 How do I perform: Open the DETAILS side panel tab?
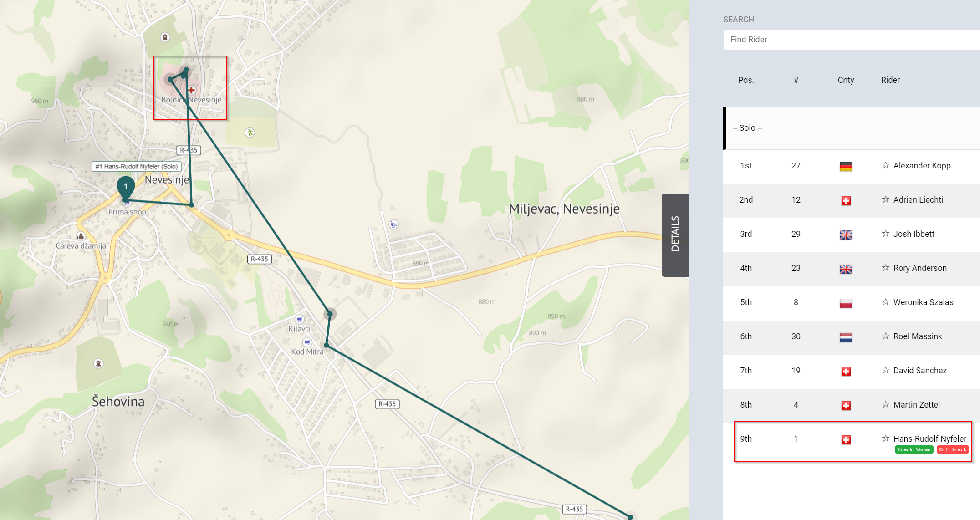point(675,235)
